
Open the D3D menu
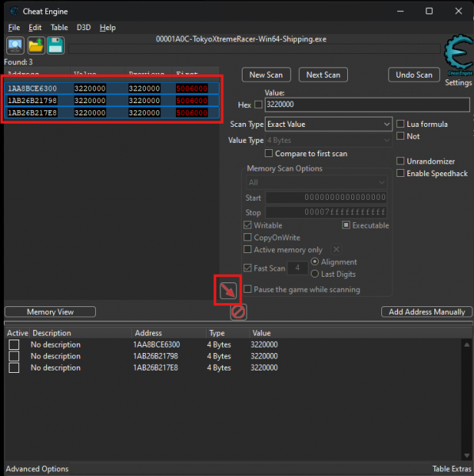[84, 28]
